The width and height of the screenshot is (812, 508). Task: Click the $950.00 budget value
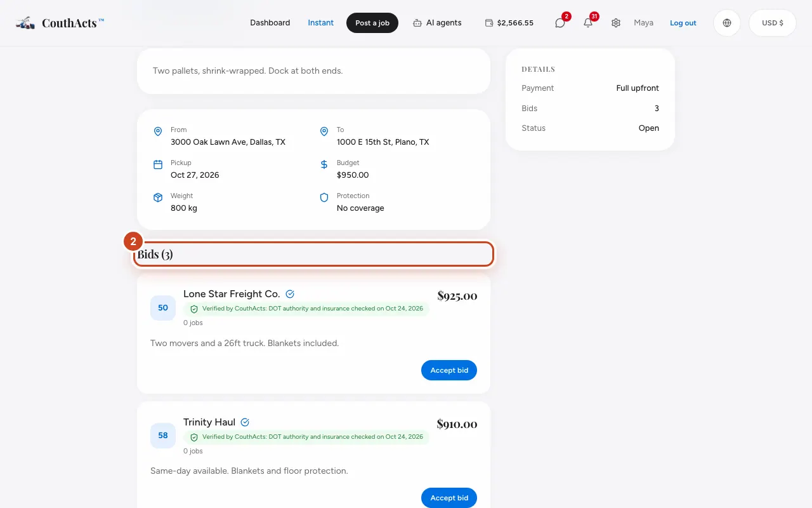pyautogui.click(x=353, y=175)
